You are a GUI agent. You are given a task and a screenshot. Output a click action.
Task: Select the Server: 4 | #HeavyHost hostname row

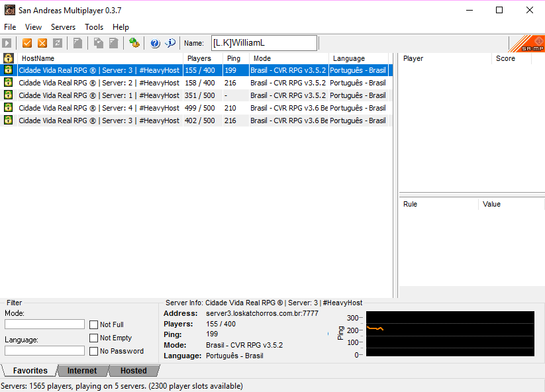tap(99, 108)
